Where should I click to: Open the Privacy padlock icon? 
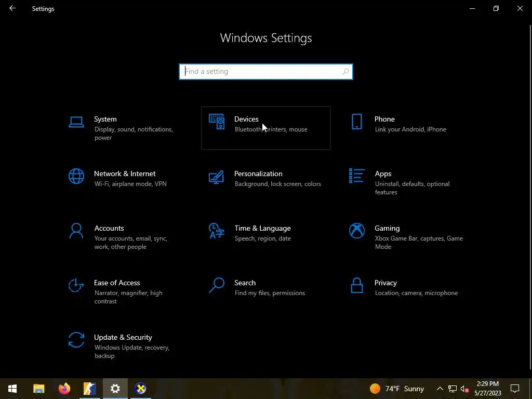pyautogui.click(x=356, y=285)
